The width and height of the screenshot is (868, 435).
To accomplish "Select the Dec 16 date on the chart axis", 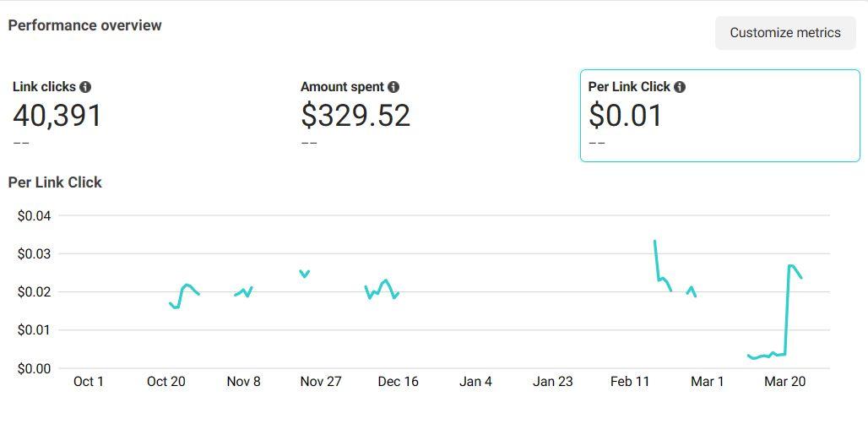I will [399, 382].
